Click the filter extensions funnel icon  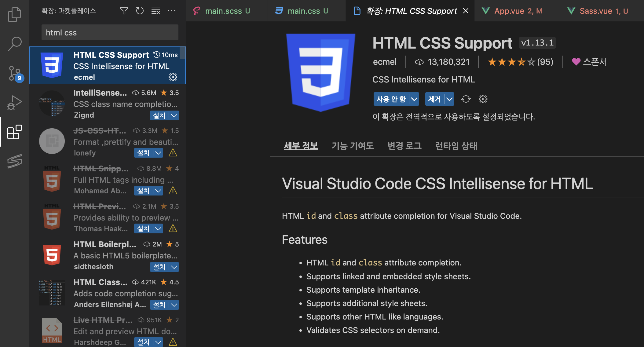[124, 11]
